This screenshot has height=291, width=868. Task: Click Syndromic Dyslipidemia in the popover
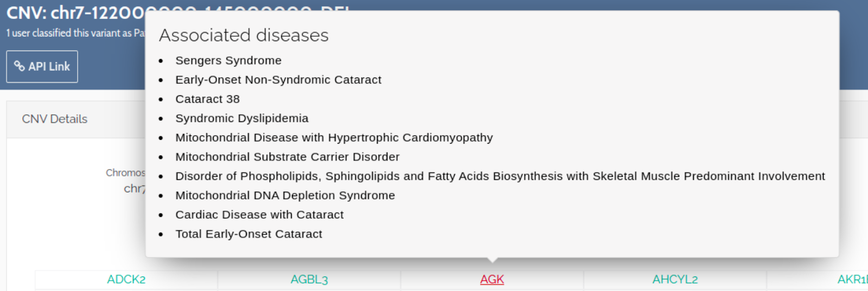click(x=242, y=119)
